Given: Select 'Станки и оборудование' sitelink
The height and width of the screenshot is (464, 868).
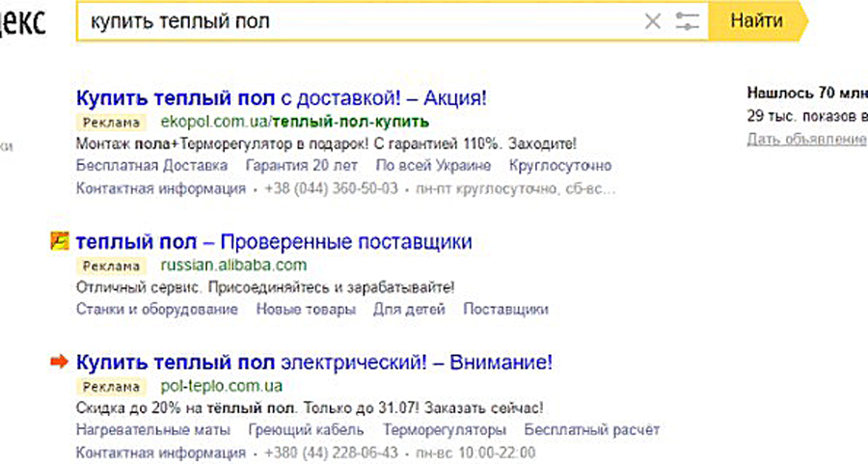Looking at the screenshot, I should pyautogui.click(x=156, y=310).
